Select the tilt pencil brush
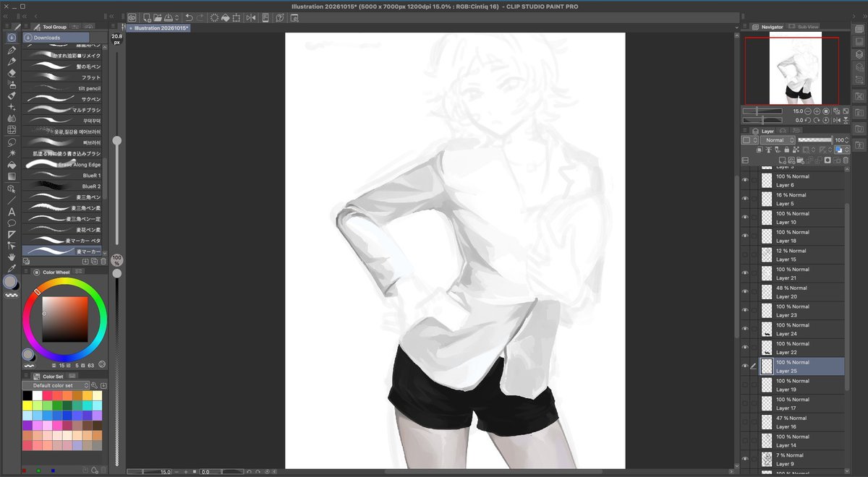This screenshot has height=477, width=868. (61, 88)
